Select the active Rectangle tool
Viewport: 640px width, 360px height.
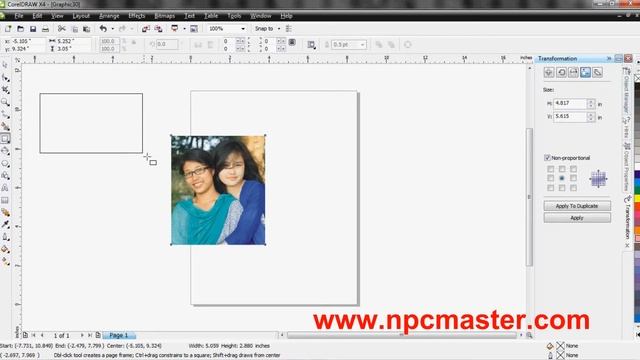point(5,139)
